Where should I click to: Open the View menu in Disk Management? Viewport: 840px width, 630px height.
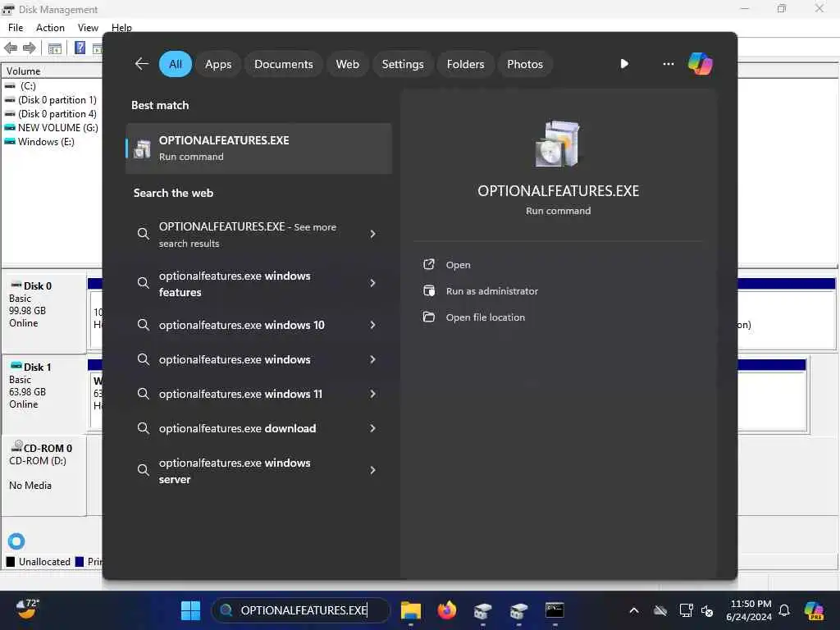[x=88, y=28]
